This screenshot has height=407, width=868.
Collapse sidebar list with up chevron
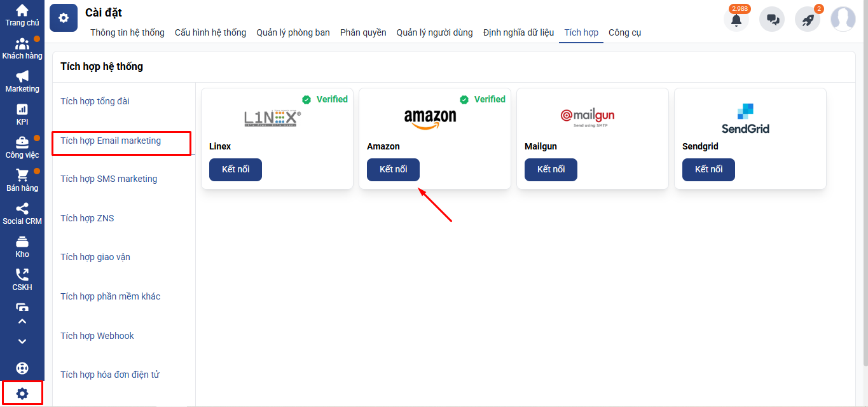tap(22, 321)
